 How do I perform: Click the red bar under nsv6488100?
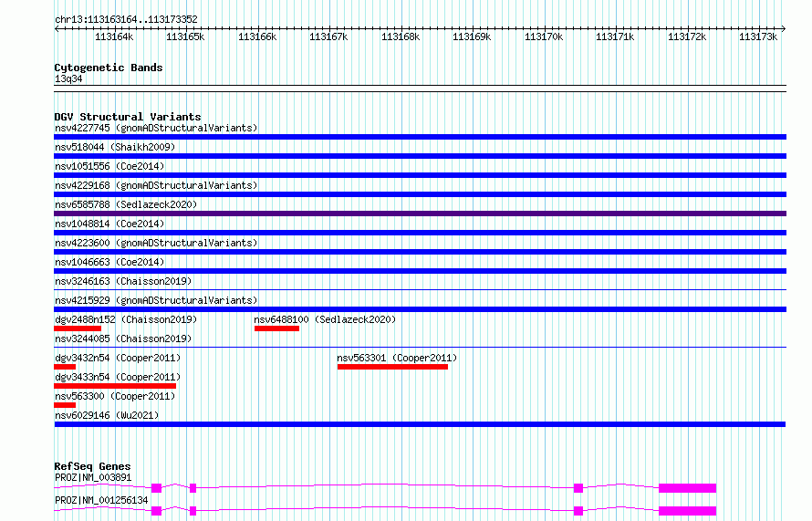tap(276, 328)
